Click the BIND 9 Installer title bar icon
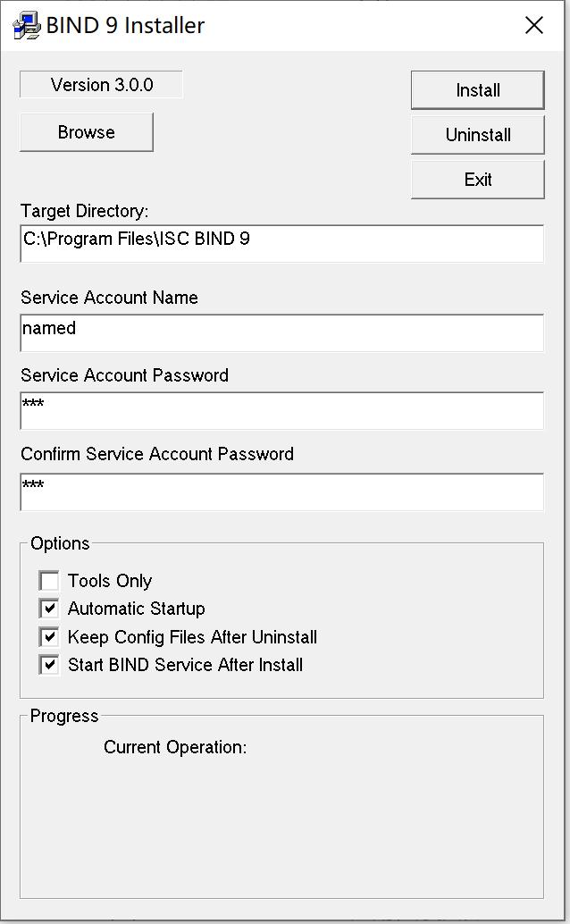Viewport: 570px width, 924px height. click(27, 25)
